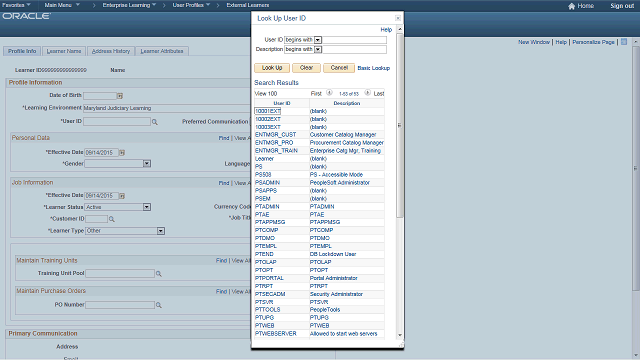The image size is (640, 360).
Task: Click the Basic Lookup link
Action: pos(373,68)
